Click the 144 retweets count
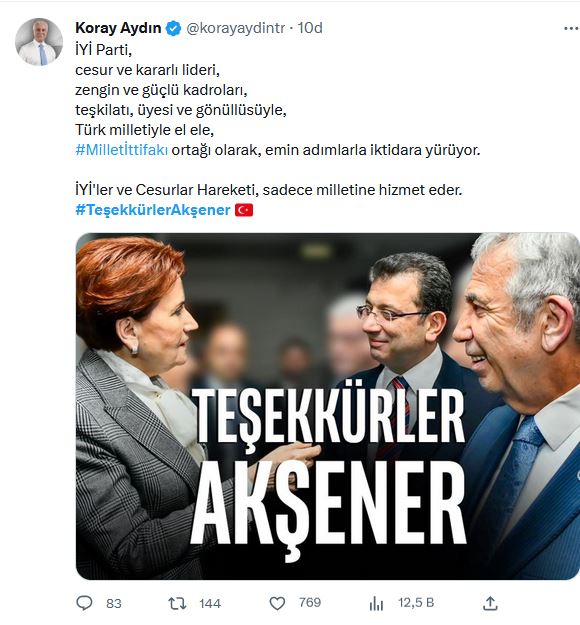The height and width of the screenshot is (625, 580). point(210,603)
